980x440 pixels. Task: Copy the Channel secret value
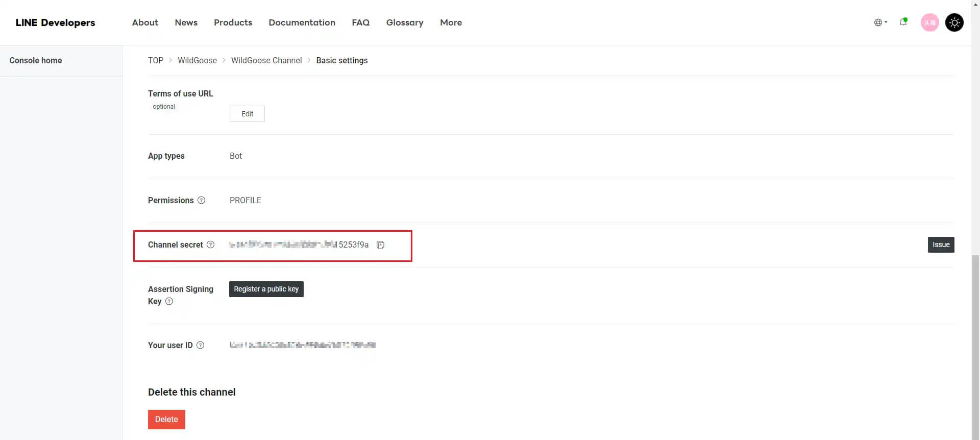(x=380, y=245)
